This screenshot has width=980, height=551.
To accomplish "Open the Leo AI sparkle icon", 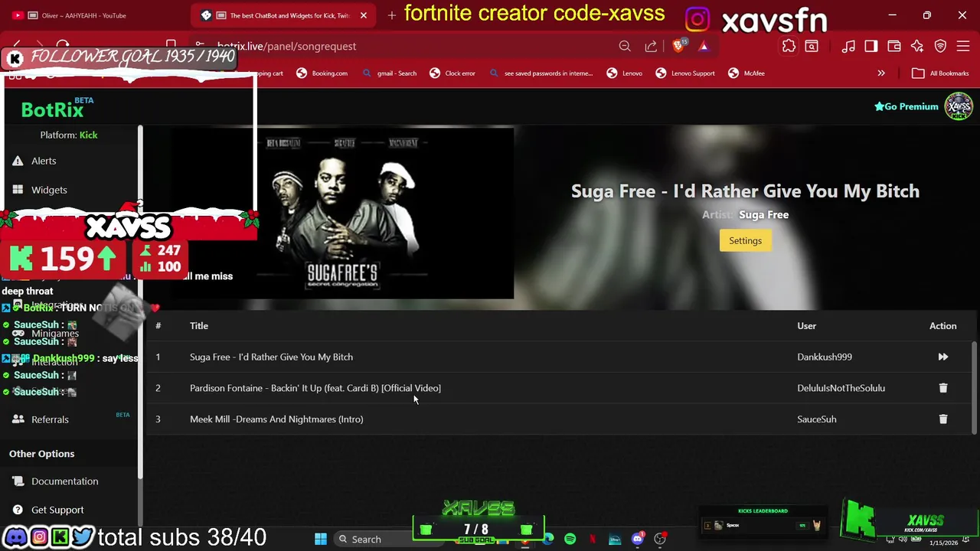I will pyautogui.click(x=917, y=46).
